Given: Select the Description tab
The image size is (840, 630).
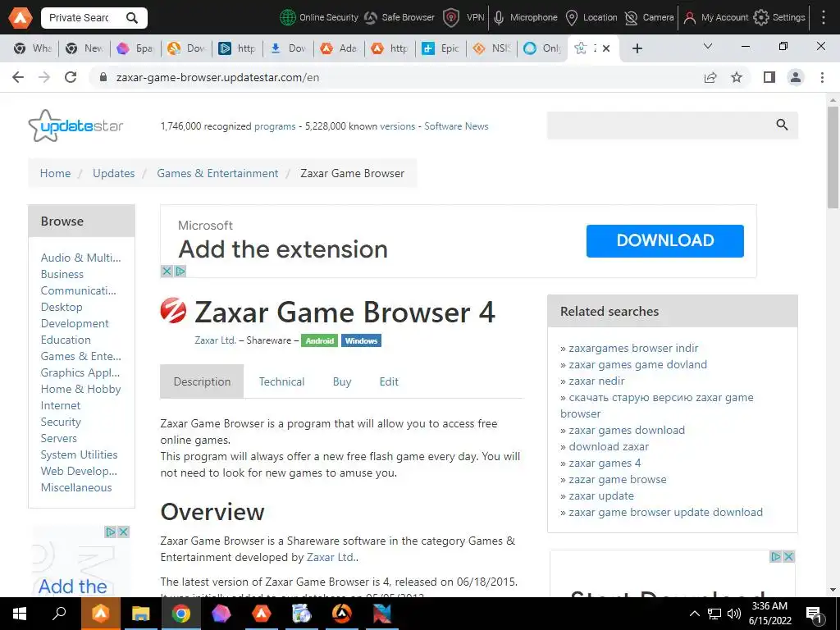Looking at the screenshot, I should (x=202, y=381).
